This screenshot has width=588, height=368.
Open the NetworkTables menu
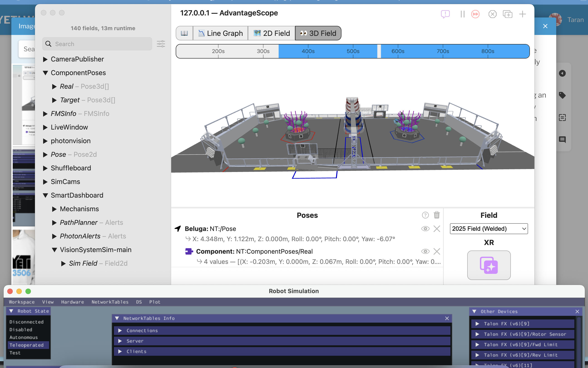click(x=110, y=302)
